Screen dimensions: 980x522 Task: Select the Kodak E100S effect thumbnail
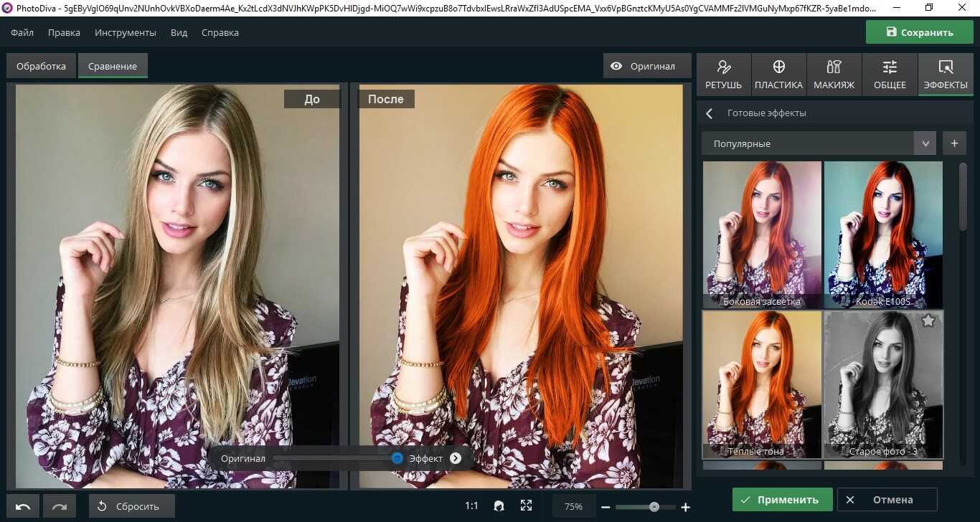pos(883,234)
